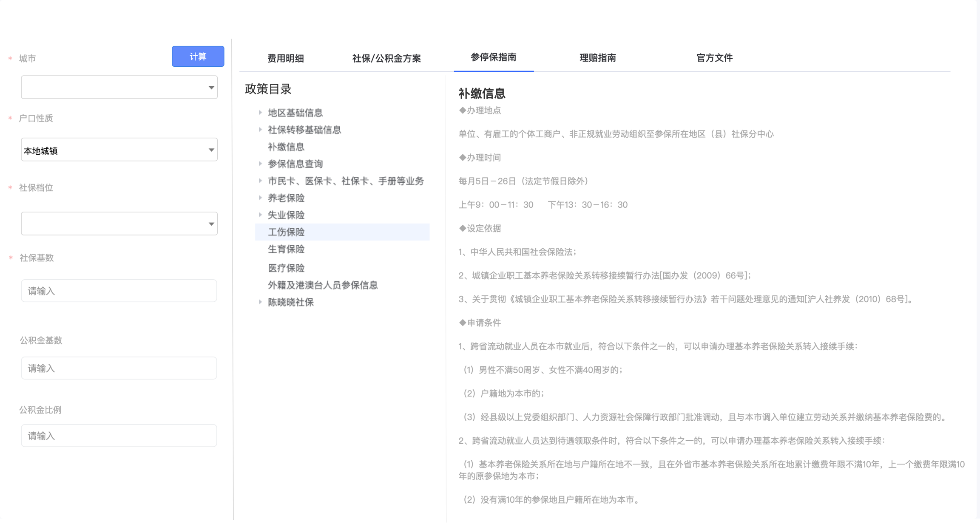Image resolution: width=980 pixels, height=527 pixels.
Task: Open the 官方文件 tab
Action: tap(714, 58)
